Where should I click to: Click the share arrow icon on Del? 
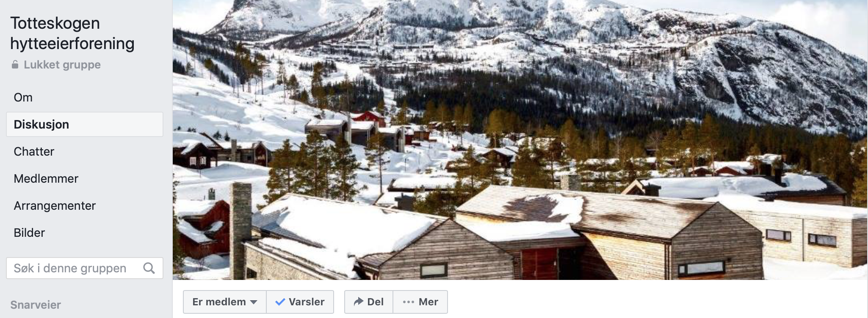[x=358, y=302]
